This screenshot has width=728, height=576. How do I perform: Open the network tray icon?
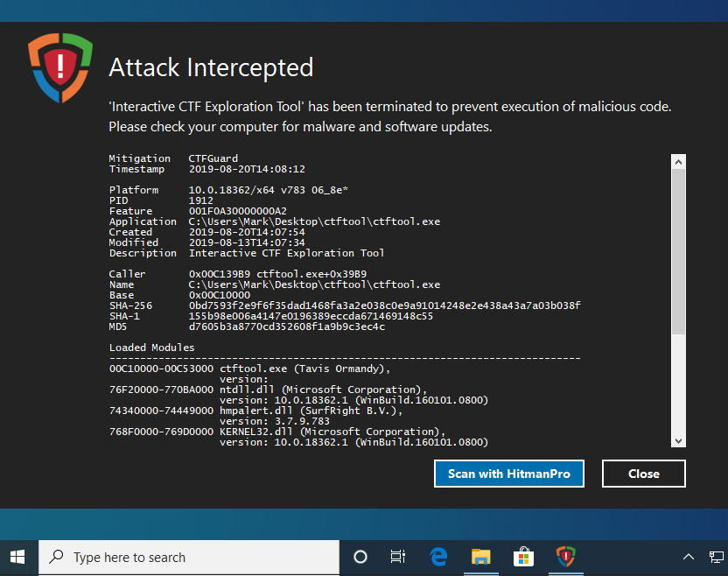click(x=716, y=557)
